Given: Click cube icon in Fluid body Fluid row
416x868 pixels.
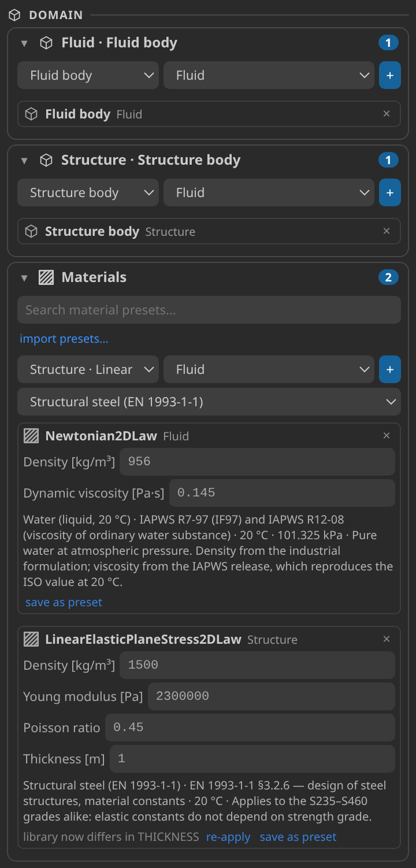Looking at the screenshot, I should pos(31,114).
